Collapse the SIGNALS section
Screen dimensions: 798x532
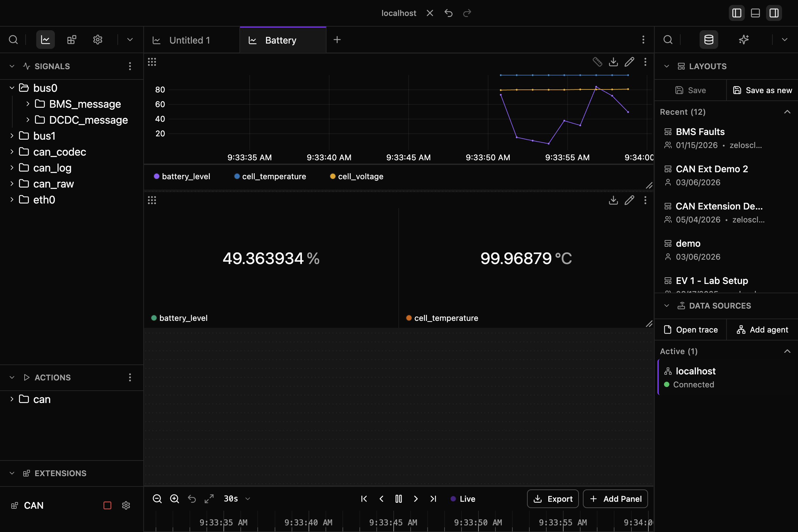12,66
